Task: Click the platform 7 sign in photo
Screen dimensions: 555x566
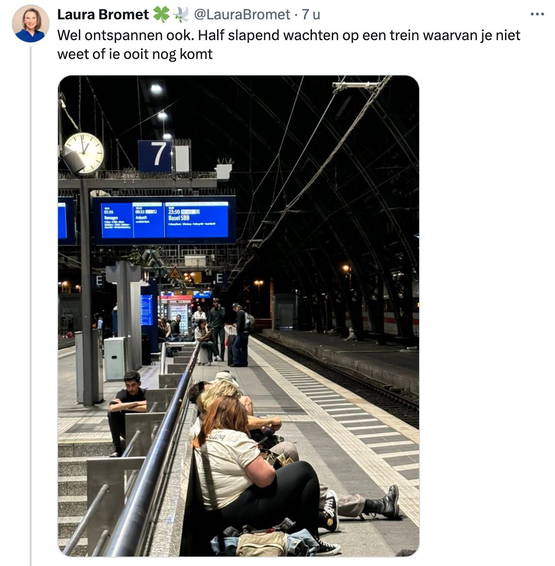Action: coord(155,156)
